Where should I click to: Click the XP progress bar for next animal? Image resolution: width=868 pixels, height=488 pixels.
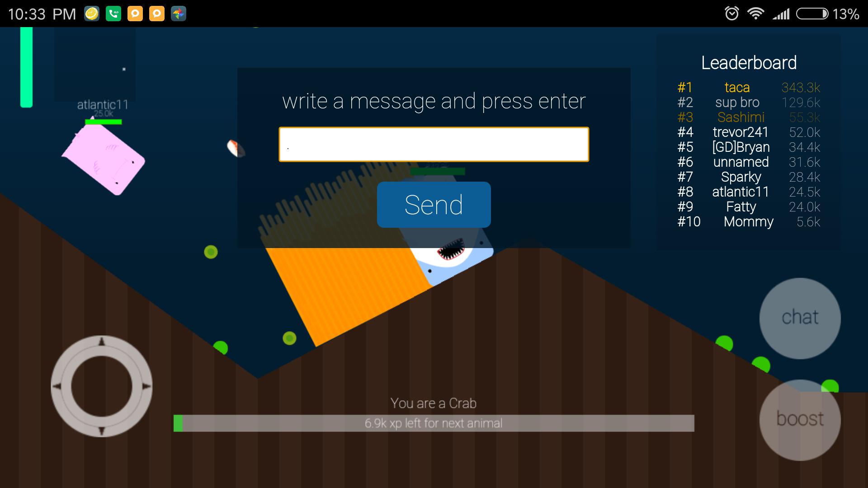coord(434,424)
